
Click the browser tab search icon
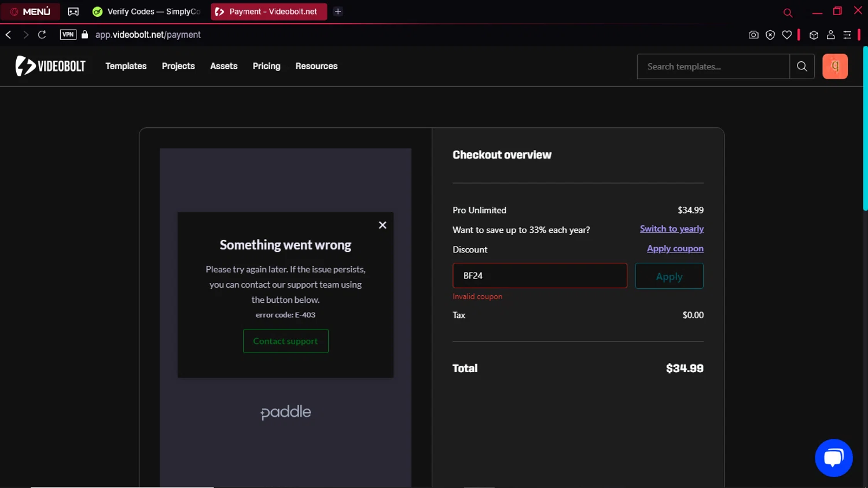(x=788, y=12)
